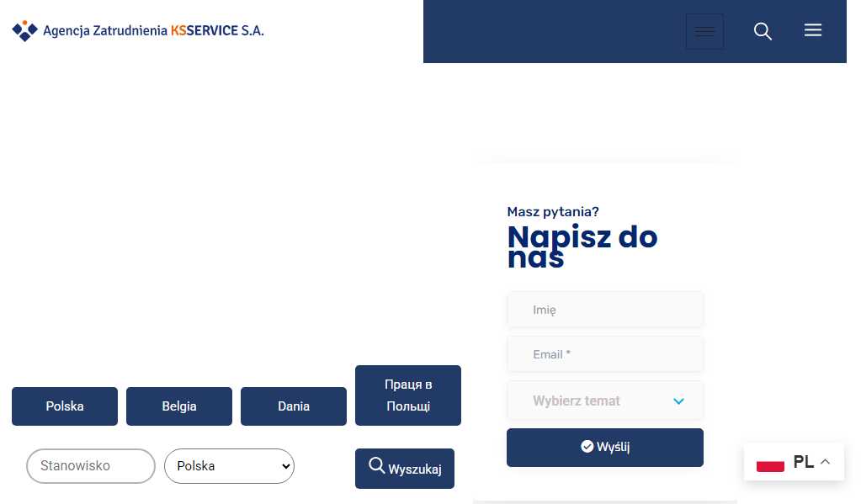Select the Belgia country tab

tap(179, 406)
